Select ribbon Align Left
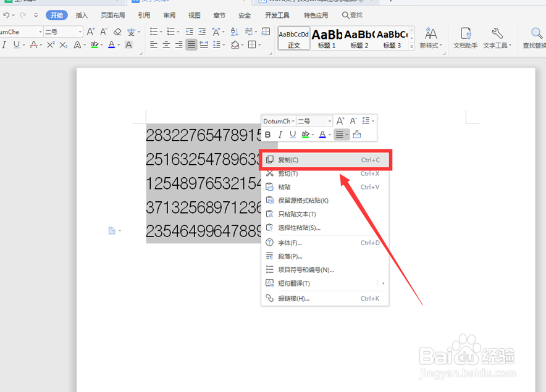Viewport: 546px width, 392px height. point(154,44)
